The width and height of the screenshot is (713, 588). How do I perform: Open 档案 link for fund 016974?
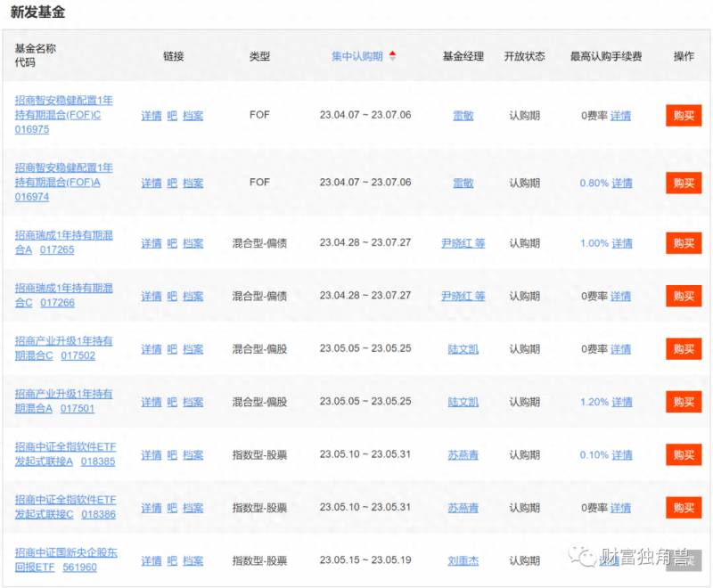pos(193,184)
